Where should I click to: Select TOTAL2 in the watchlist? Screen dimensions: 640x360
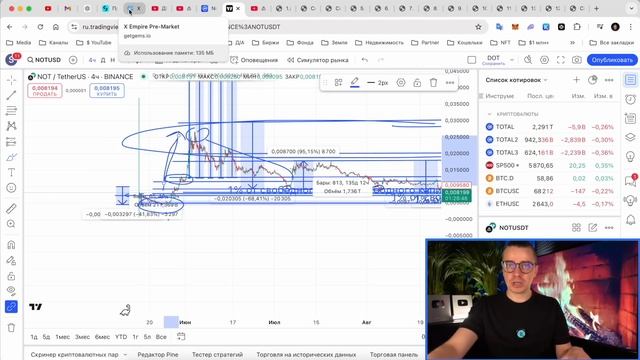[x=549, y=140]
